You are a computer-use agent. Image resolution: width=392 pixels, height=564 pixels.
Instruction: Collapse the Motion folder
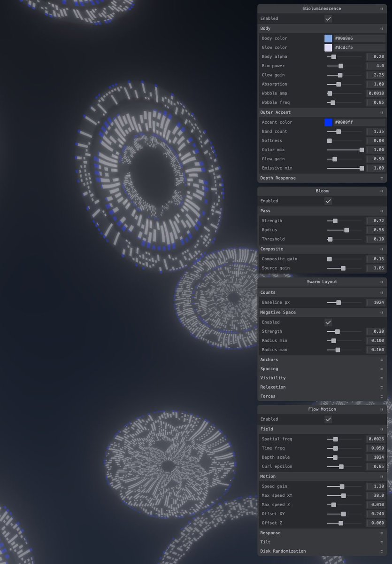322,477
